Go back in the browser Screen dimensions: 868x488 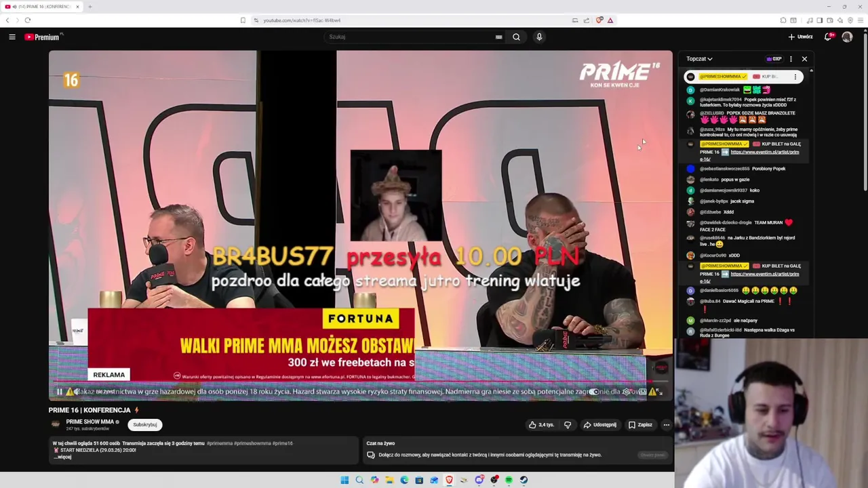tap(7, 20)
